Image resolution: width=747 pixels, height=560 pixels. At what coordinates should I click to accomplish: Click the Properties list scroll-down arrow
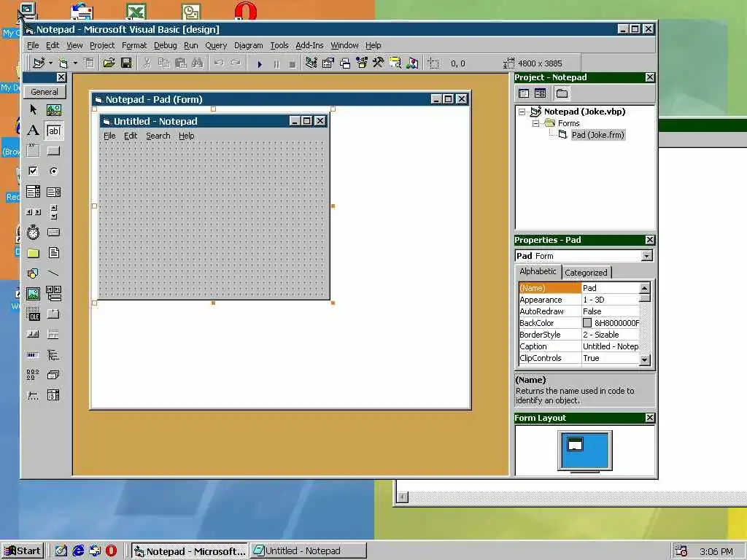[x=645, y=360]
